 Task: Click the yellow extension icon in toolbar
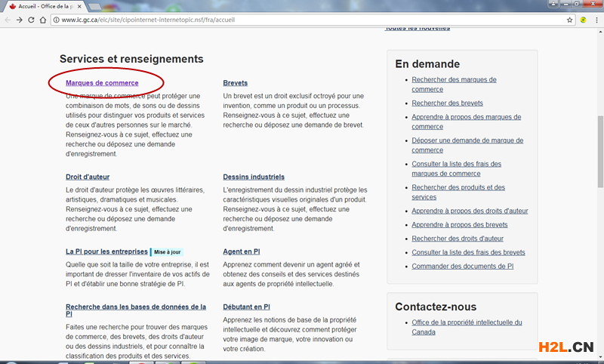click(x=583, y=20)
